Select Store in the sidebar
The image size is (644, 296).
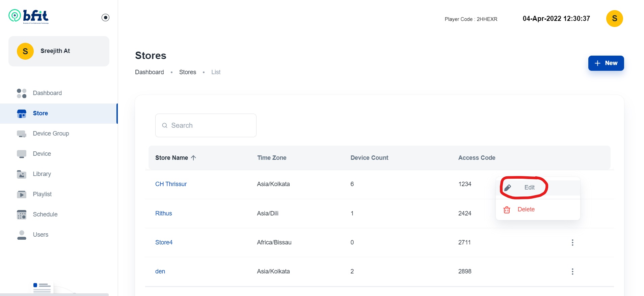[x=59, y=114]
